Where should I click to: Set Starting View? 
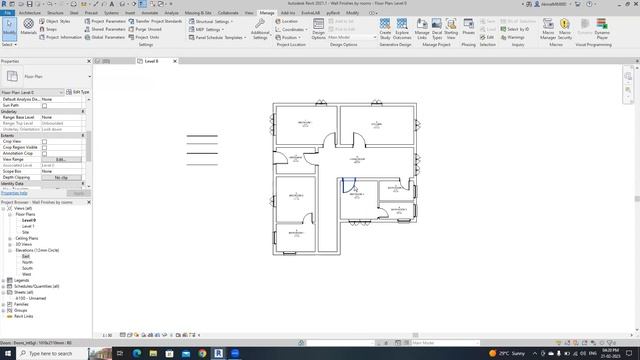click(x=451, y=29)
